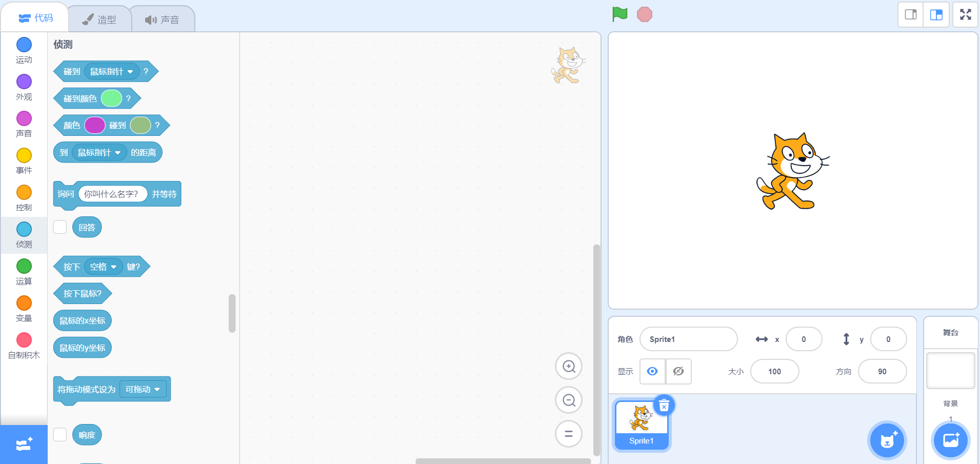Hide the sprite with crossed eye icon
Image resolution: width=980 pixels, height=464 pixels.
pyautogui.click(x=678, y=371)
